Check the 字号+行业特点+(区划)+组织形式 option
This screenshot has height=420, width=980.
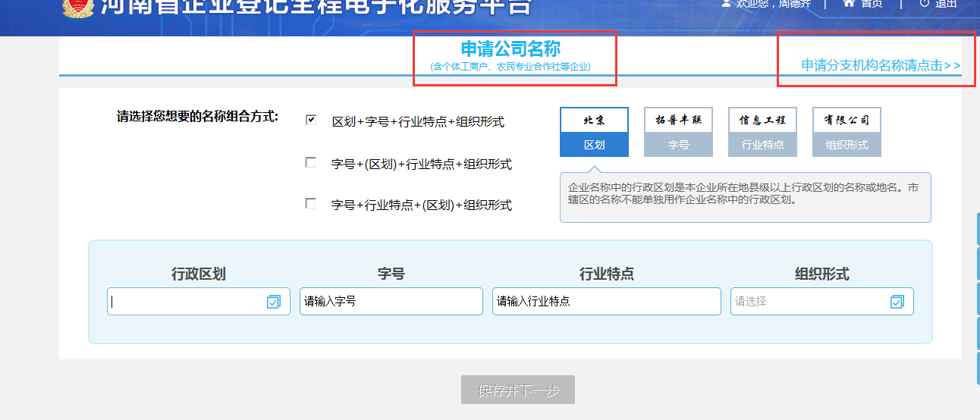click(x=310, y=203)
